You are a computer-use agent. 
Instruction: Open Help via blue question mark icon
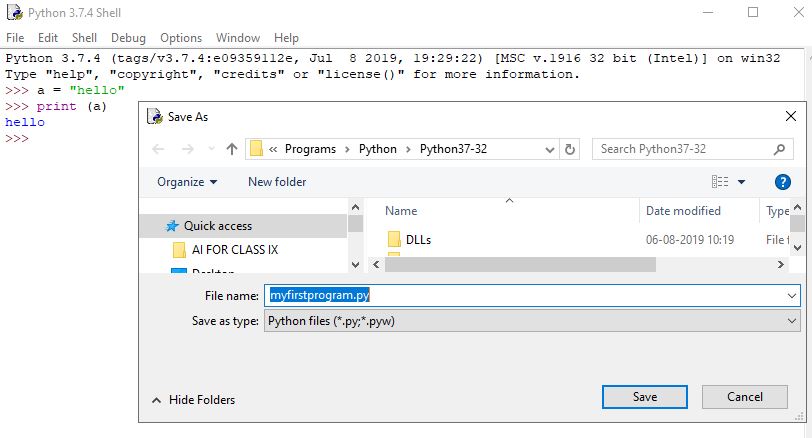pyautogui.click(x=783, y=182)
